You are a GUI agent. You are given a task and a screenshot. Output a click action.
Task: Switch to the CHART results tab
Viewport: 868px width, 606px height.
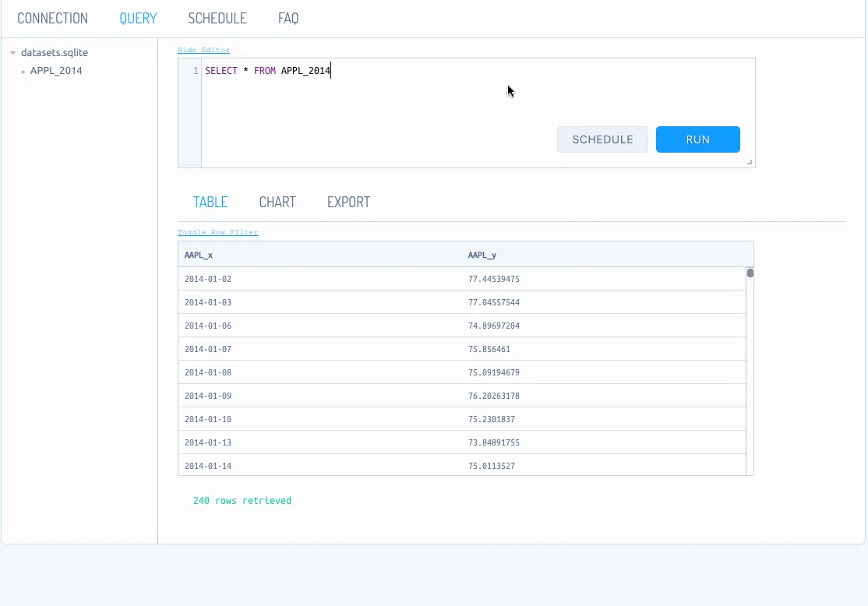pos(277,202)
